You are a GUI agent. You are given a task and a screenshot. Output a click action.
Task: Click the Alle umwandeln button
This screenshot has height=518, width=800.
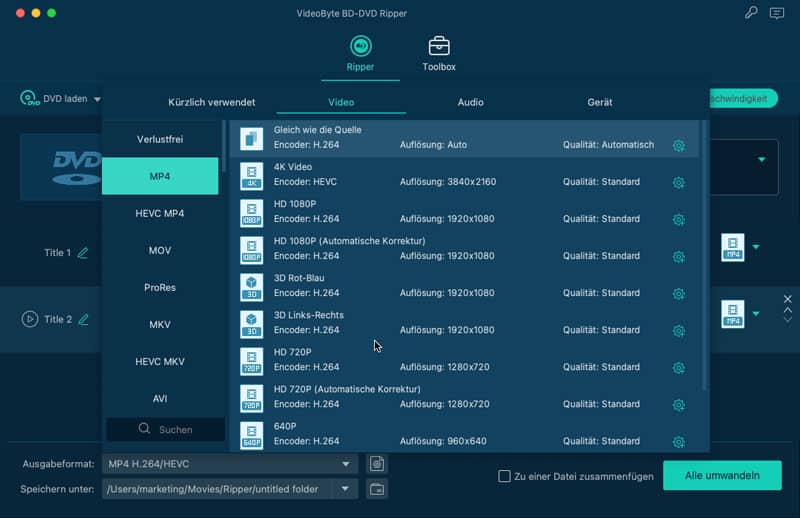point(722,476)
